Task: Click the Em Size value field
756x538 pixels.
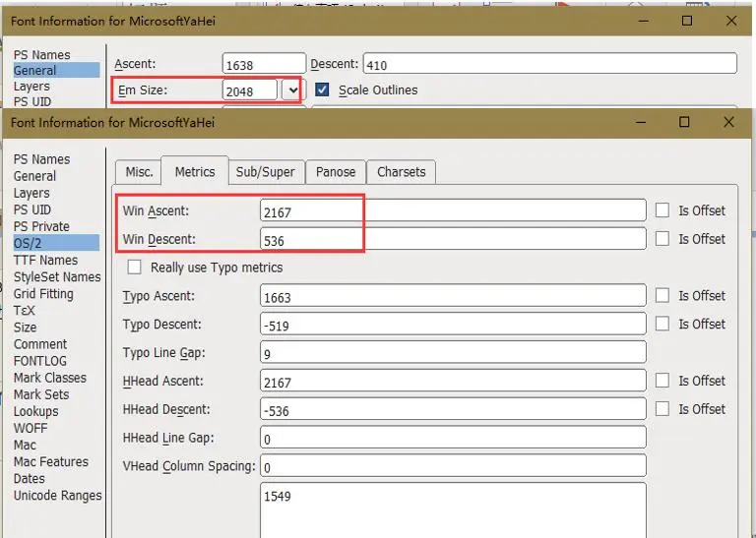Action: 250,90
